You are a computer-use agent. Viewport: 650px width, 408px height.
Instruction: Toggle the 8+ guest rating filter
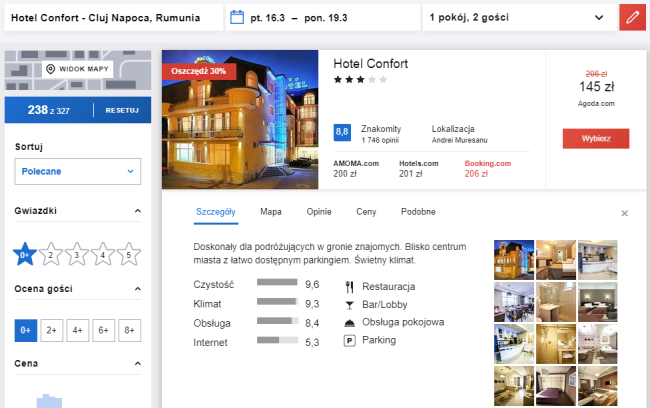[128, 329]
